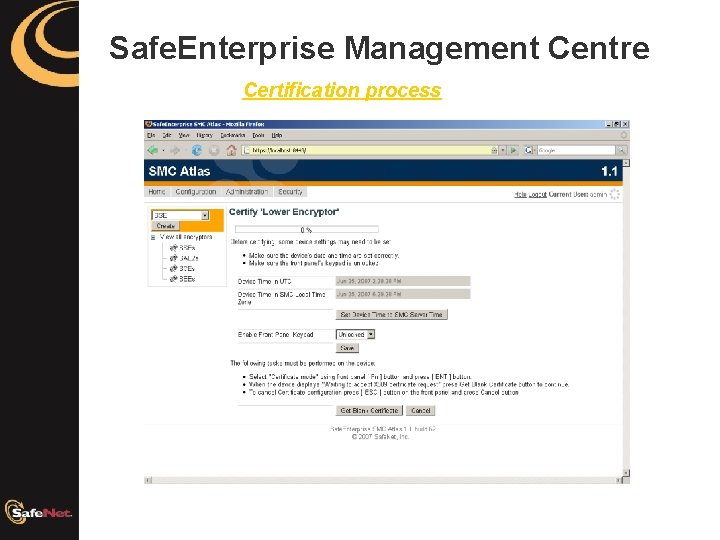Click the second encryptor tree node icon

(173, 258)
